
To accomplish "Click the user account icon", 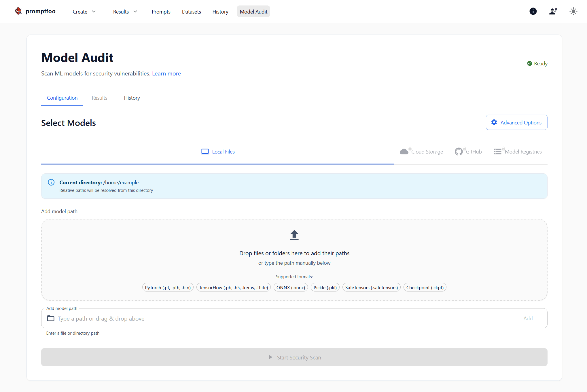I will (x=553, y=11).
